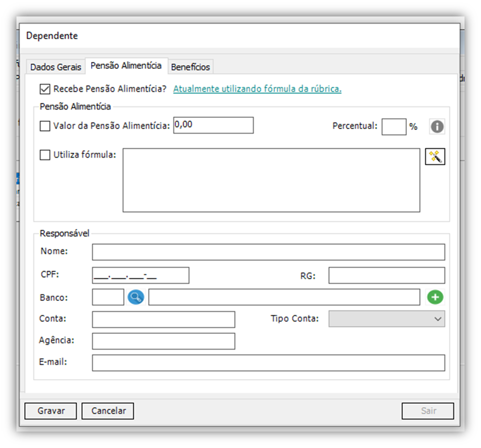481x448 pixels.
Task: Focus the Nome field of Responsável
Action: click(269, 252)
